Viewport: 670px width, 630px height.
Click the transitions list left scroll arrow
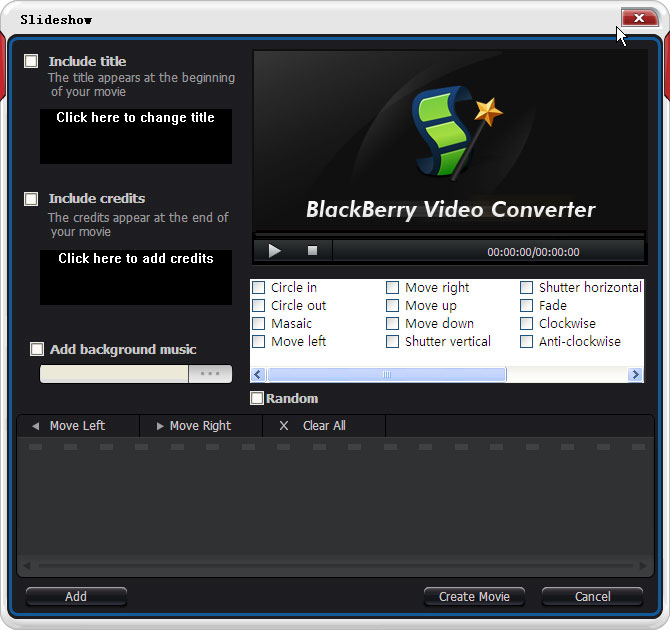[258, 375]
